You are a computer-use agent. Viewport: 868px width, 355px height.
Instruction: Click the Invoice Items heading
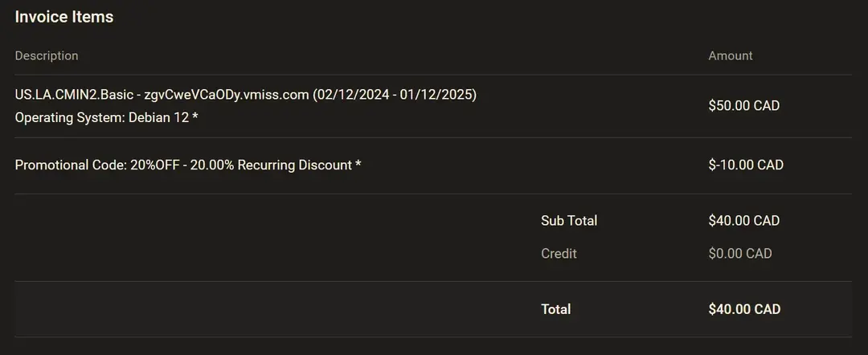[x=64, y=17]
